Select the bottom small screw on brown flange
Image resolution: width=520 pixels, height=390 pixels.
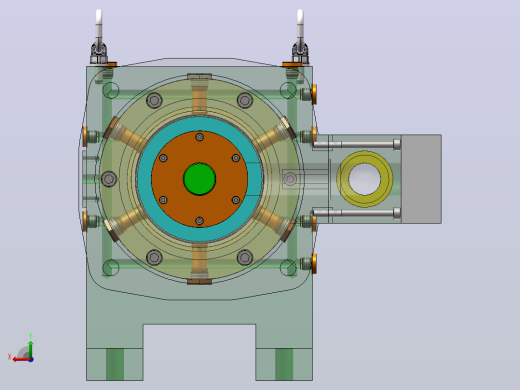[199, 221]
